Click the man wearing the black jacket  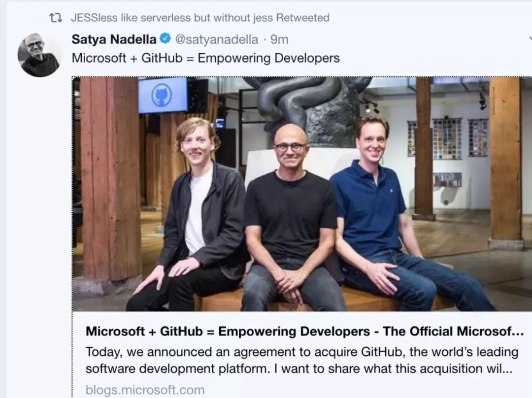[x=197, y=212]
